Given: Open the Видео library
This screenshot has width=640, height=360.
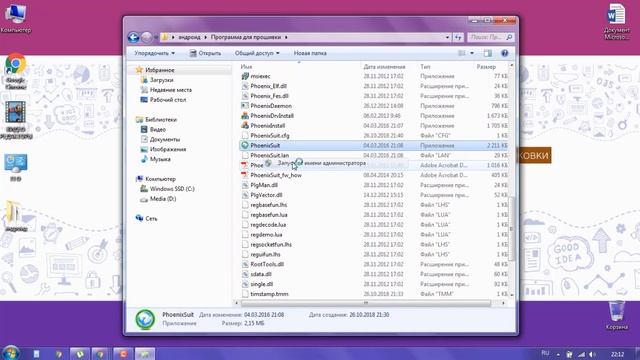Looking at the screenshot, I should coord(158,129).
